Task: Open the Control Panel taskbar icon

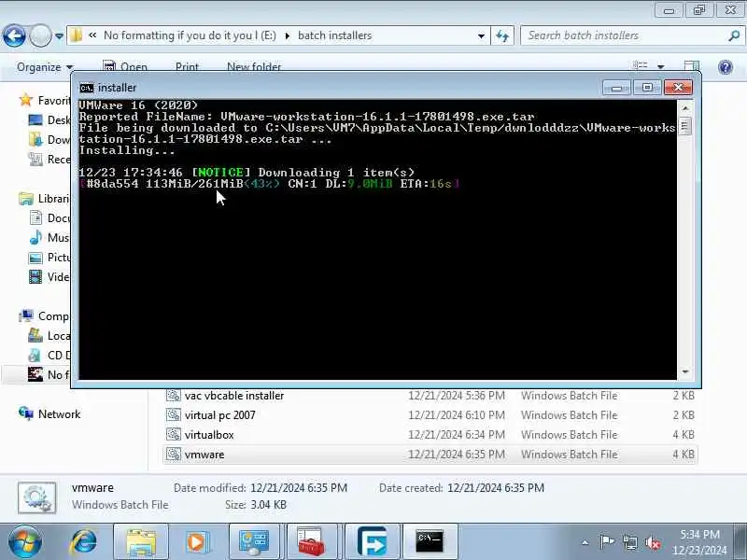Action: coord(254,542)
